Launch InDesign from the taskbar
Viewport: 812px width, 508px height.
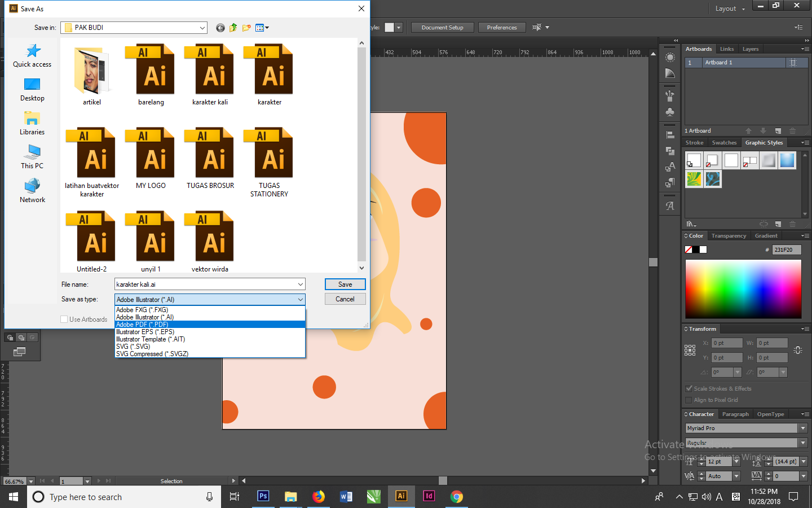pos(429,497)
